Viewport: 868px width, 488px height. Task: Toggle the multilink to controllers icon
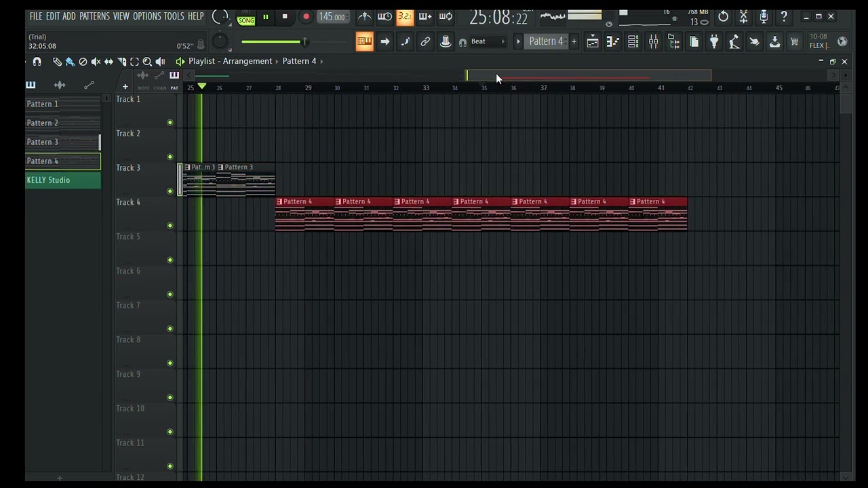pos(425,42)
